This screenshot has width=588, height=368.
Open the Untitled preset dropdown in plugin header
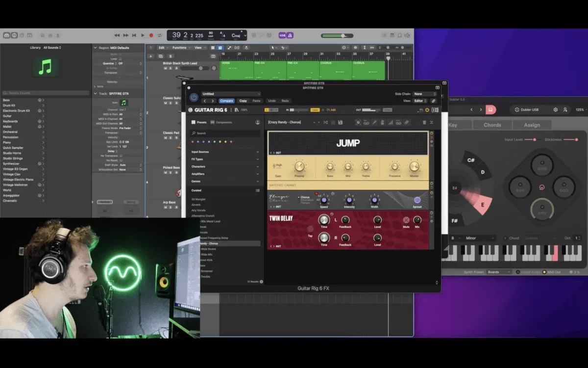(x=231, y=94)
